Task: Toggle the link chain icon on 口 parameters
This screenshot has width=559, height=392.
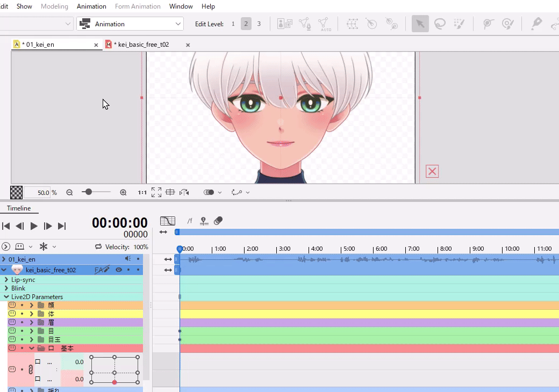Action: pyautogui.click(x=31, y=369)
